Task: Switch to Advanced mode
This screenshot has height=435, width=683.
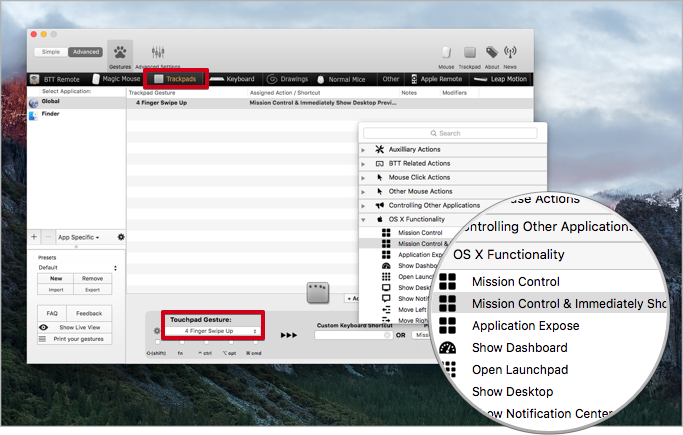Action: [x=85, y=52]
